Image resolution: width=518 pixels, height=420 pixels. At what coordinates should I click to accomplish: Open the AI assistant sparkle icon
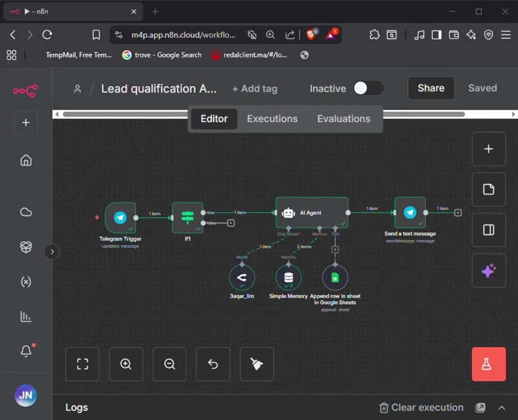click(488, 271)
